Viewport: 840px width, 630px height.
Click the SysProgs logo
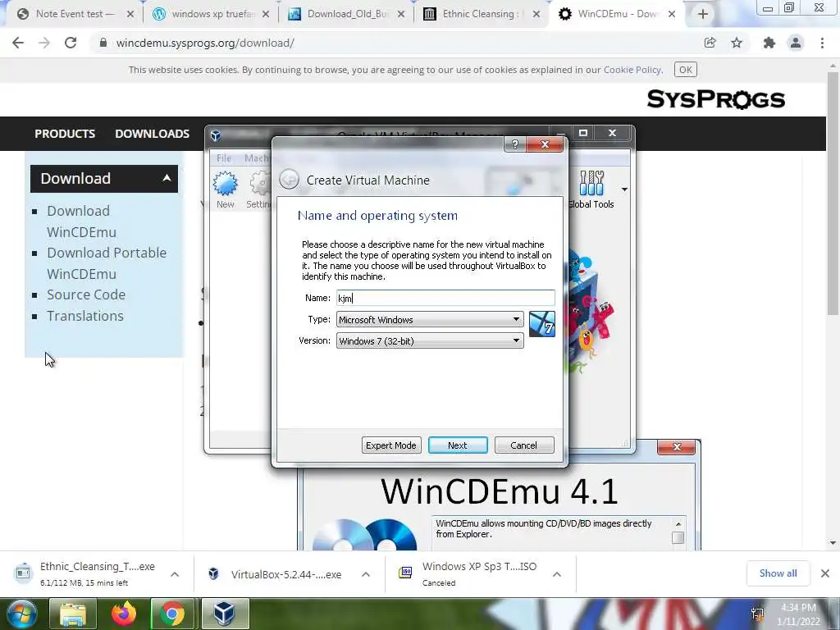pos(716,99)
